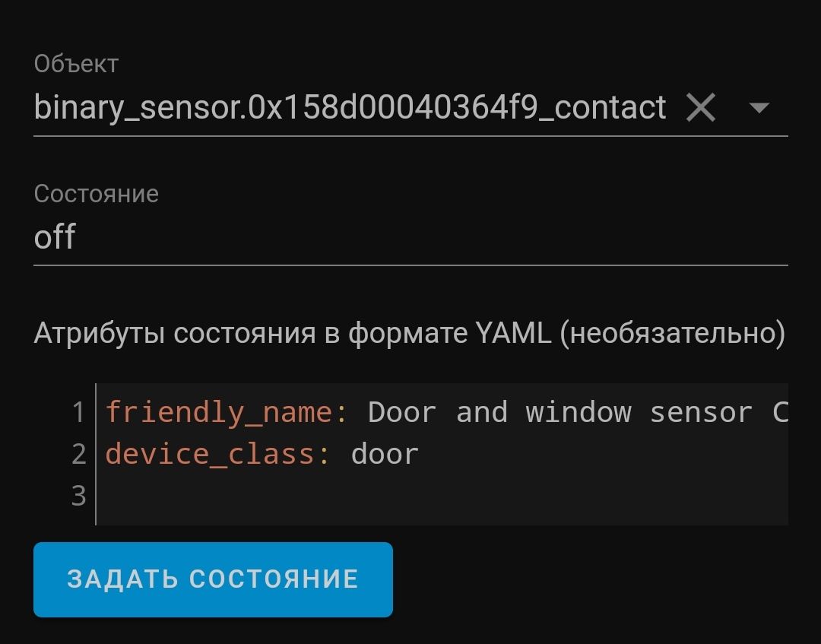This screenshot has height=644, width=821.
Task: Click line number 2 in editor gutter
Action: pyautogui.click(x=78, y=454)
